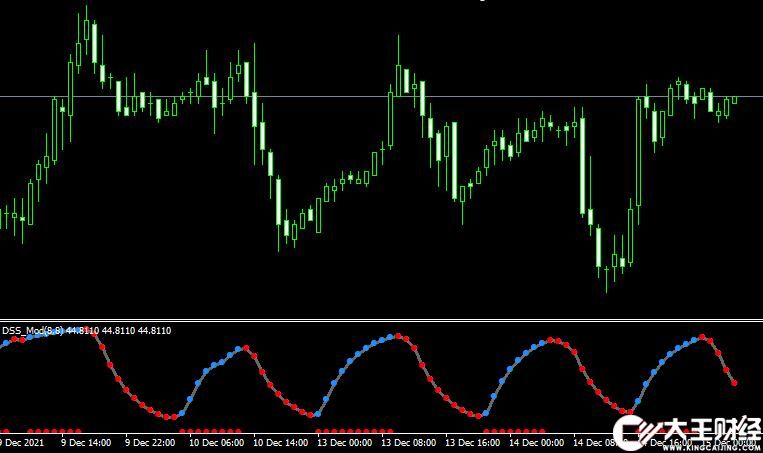The height and width of the screenshot is (453, 763).
Task: Select the final red dot of DSS line
Action: (734, 383)
